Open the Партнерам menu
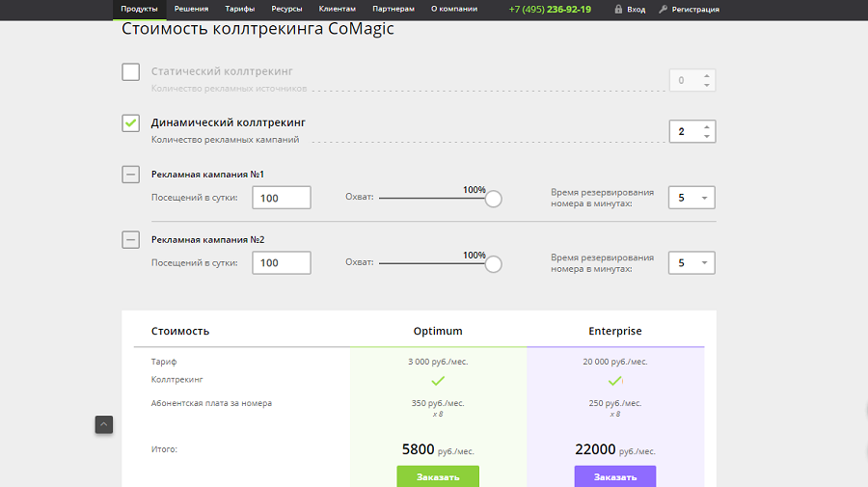Viewport: 868px width, 487px height. (x=393, y=9)
